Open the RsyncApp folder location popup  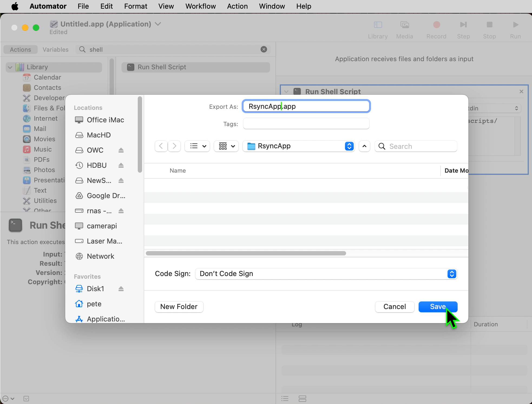coord(298,146)
